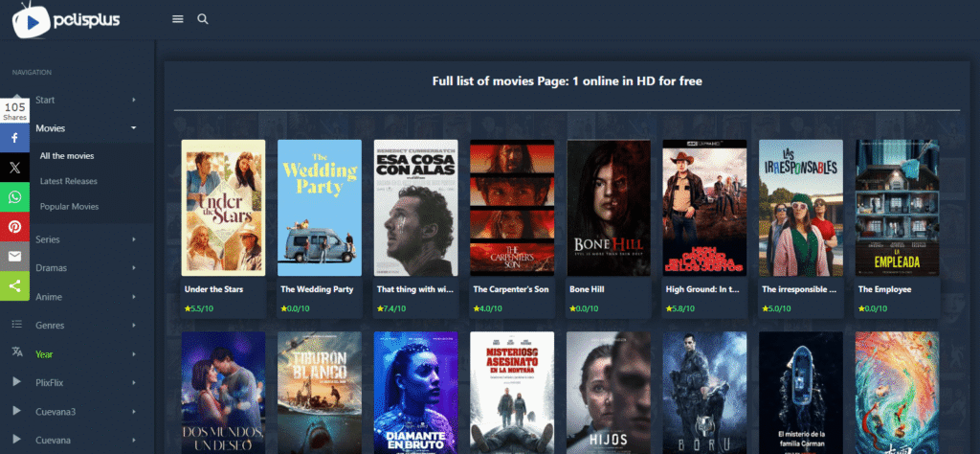Go to Popular Movies link
This screenshot has width=980, height=454.
(69, 206)
